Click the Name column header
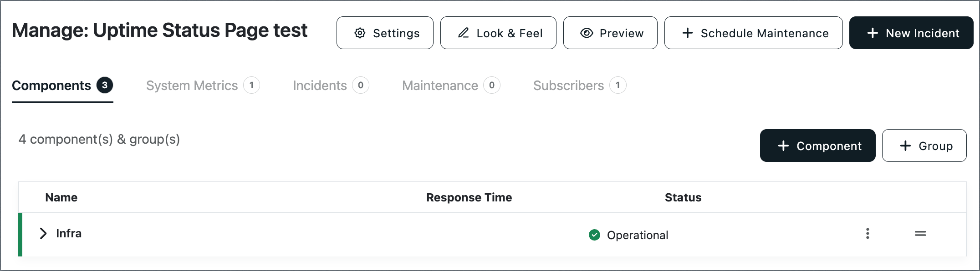Screen dimensions: 980x271 (x=61, y=197)
